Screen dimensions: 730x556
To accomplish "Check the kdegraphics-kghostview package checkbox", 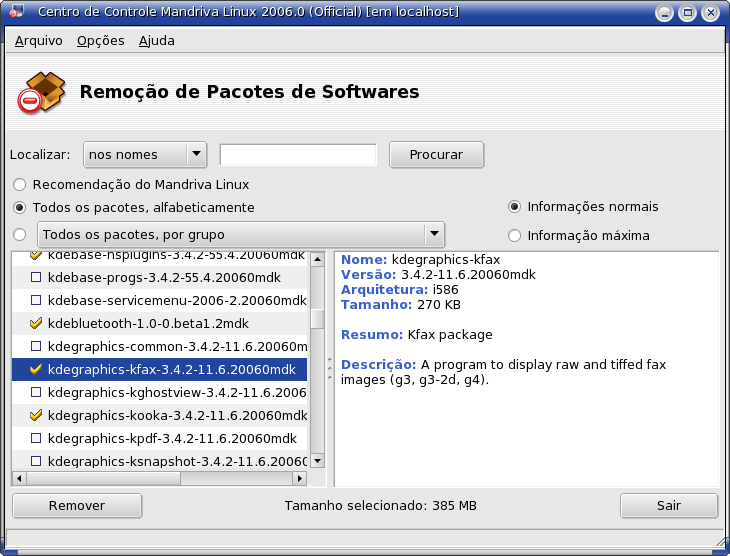I will pos(36,392).
